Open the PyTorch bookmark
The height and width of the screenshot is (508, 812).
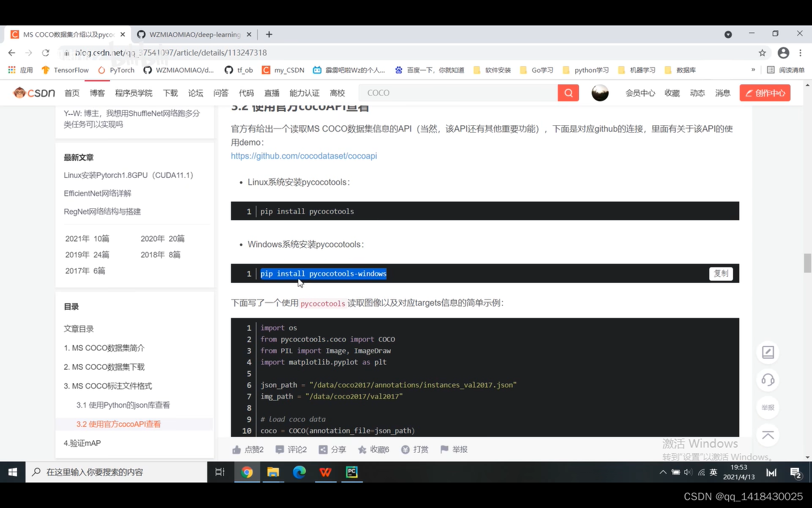(x=116, y=70)
